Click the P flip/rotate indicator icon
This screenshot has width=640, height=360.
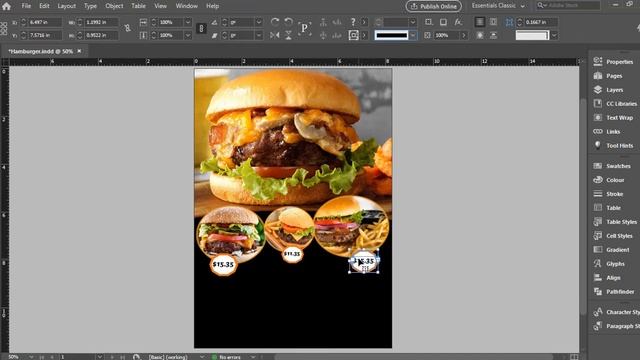304,28
